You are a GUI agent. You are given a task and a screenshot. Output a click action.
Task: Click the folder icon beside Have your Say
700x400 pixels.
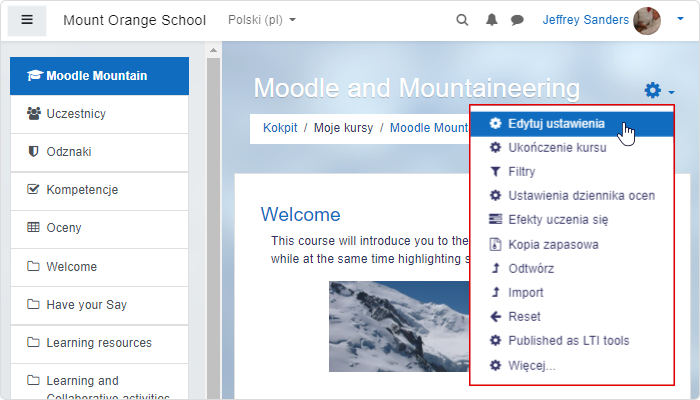33,304
